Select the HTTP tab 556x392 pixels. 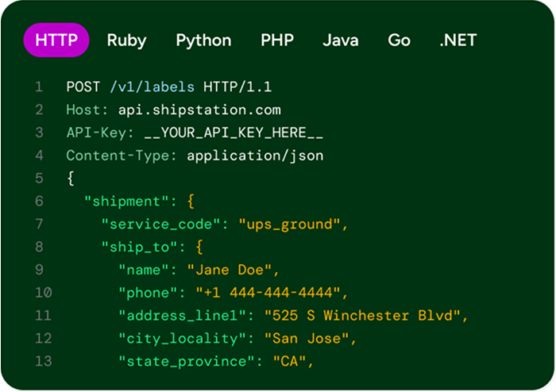point(56,40)
